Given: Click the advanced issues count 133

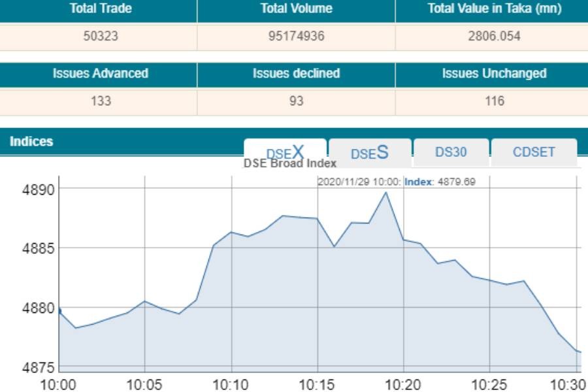Looking at the screenshot, I should coord(101,101).
